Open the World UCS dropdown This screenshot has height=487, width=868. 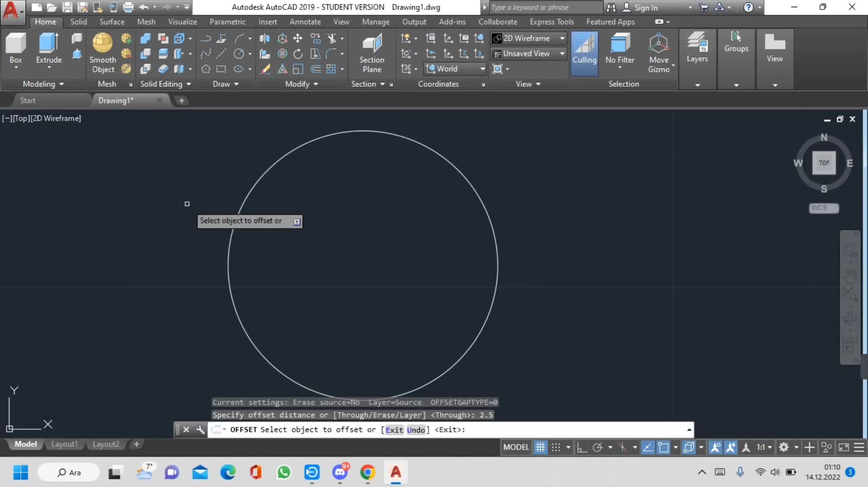[x=455, y=69]
